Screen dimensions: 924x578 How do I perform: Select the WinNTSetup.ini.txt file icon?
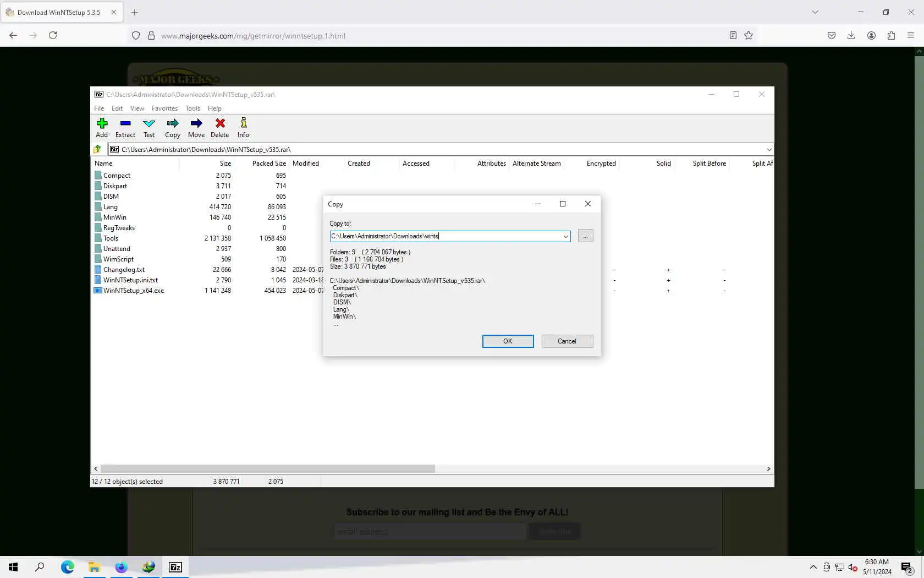[98, 280]
